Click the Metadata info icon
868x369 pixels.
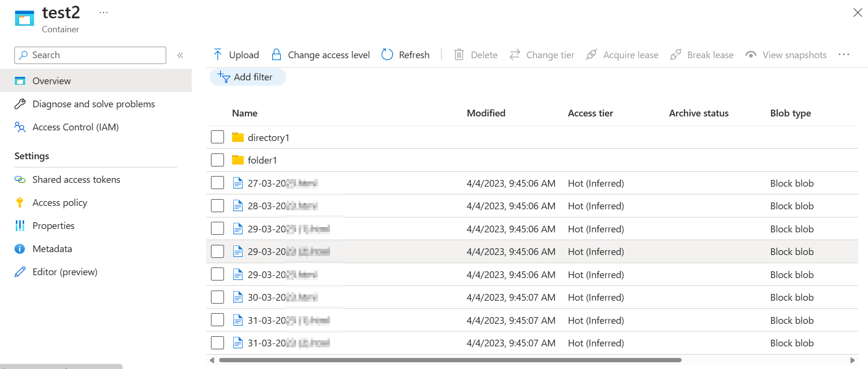coord(20,249)
